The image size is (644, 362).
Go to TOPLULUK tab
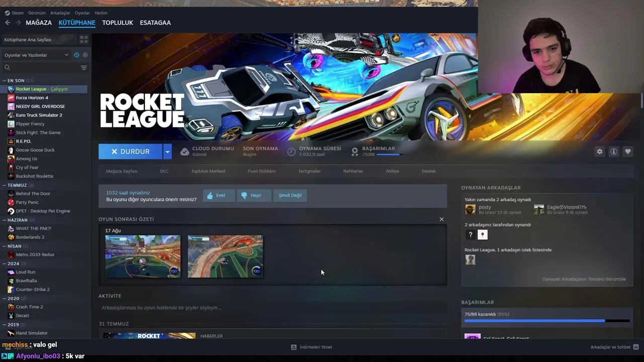tap(118, 23)
